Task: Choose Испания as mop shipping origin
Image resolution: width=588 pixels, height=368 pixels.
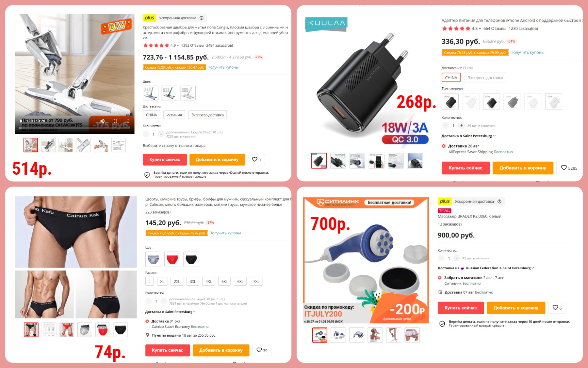Action: (x=174, y=115)
